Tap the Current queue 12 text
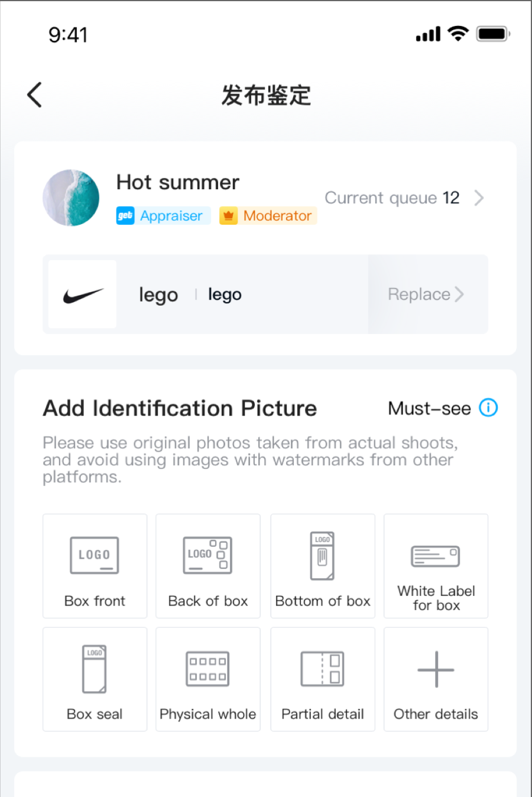 pyautogui.click(x=392, y=198)
